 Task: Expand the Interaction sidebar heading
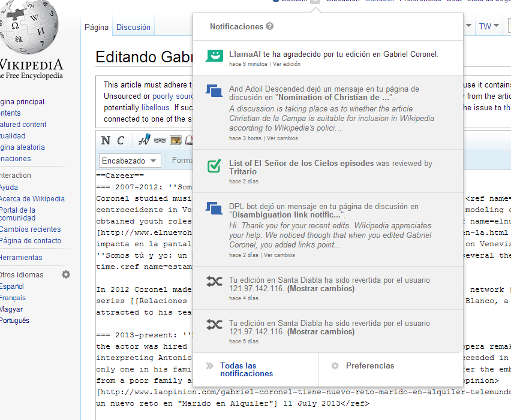16,175
